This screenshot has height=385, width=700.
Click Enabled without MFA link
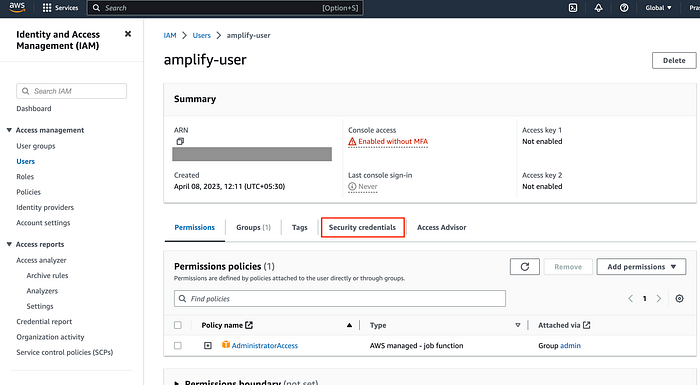(393, 142)
